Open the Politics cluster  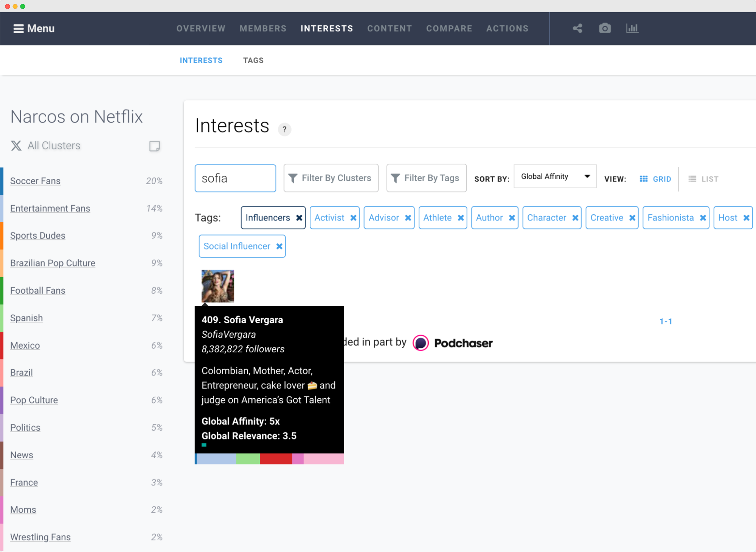pyautogui.click(x=25, y=428)
